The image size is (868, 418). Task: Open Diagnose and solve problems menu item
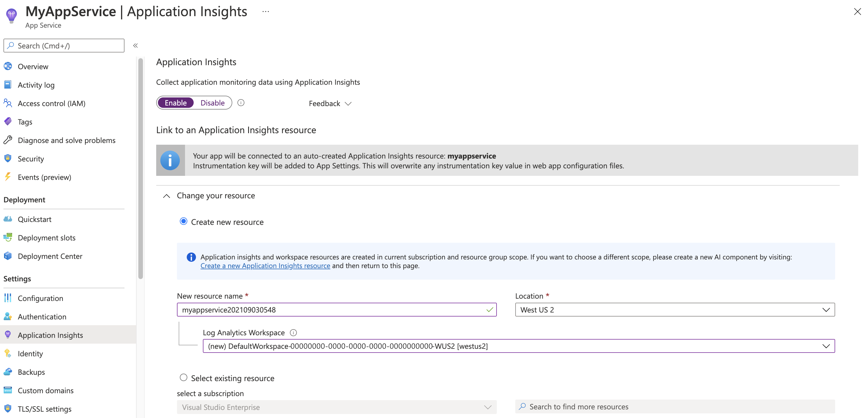point(66,140)
